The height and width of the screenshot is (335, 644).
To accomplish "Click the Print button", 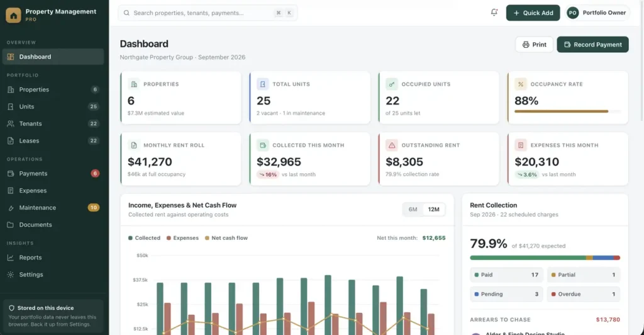I will [x=534, y=44].
